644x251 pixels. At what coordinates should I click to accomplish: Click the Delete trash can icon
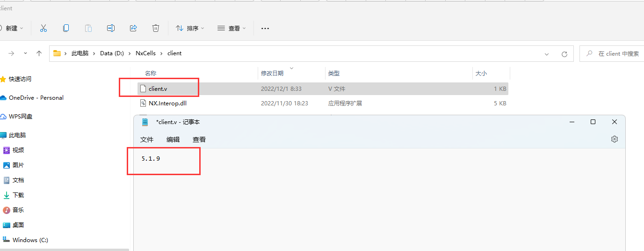click(156, 28)
